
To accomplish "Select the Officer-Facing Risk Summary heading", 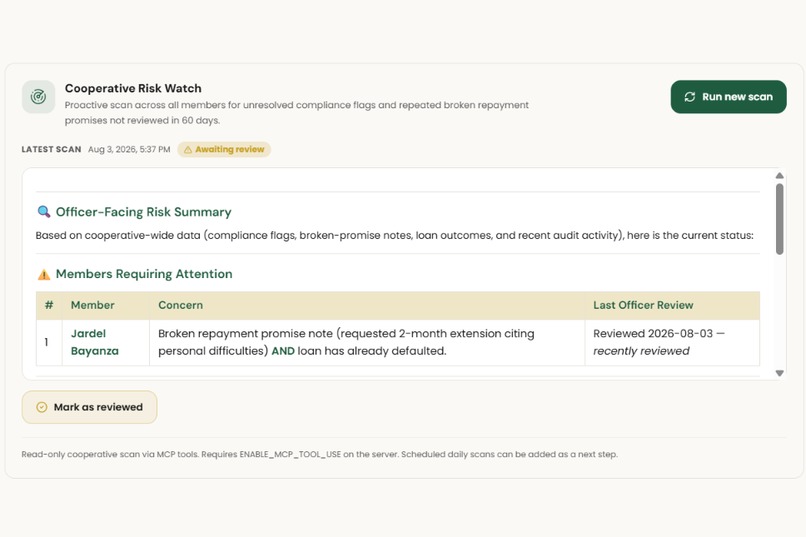I will (143, 212).
